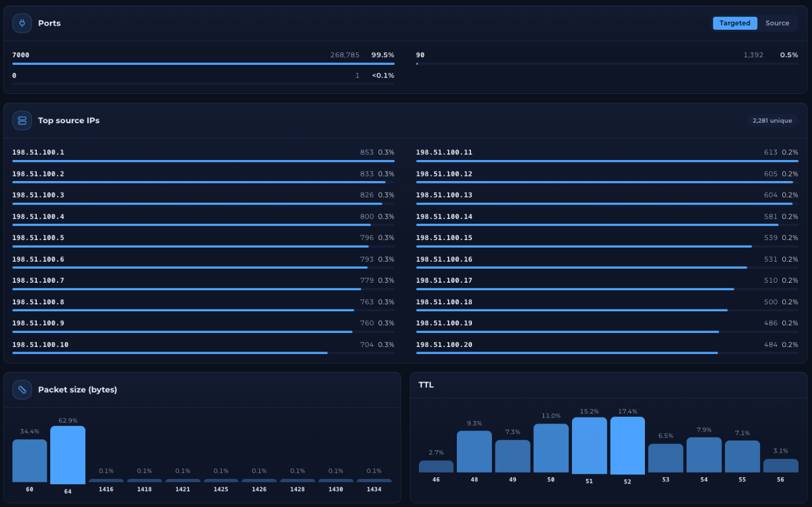This screenshot has height=507, width=812.
Task: Click the Top source IPs server icon
Action: click(x=22, y=120)
